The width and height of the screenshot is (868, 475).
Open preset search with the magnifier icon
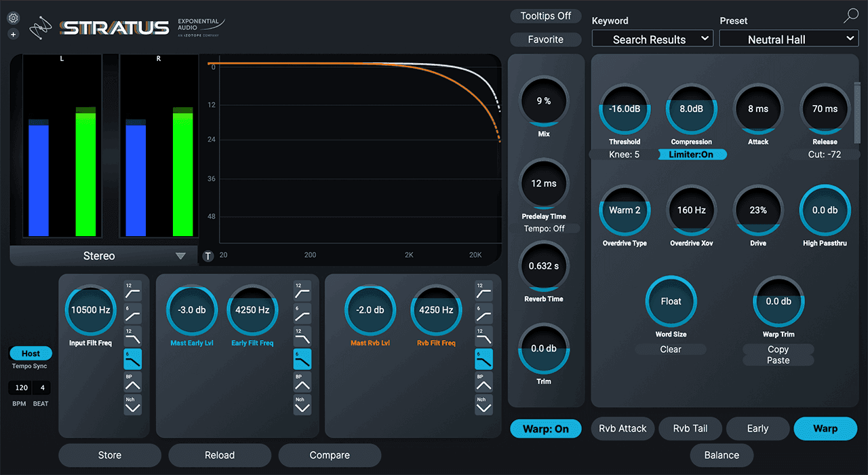pos(851,17)
